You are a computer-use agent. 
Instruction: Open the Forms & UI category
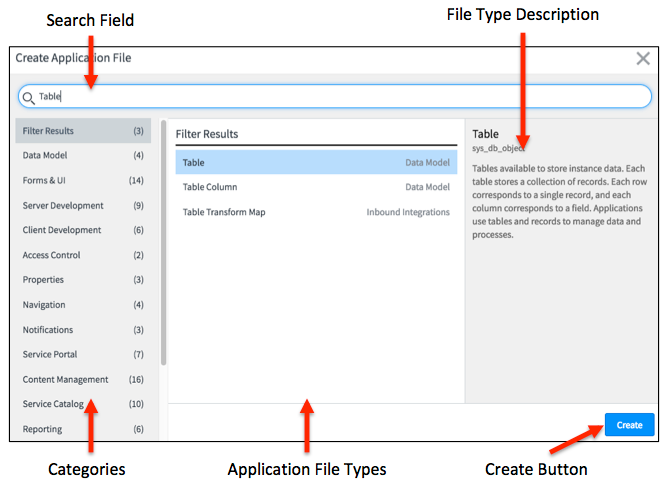click(83, 180)
